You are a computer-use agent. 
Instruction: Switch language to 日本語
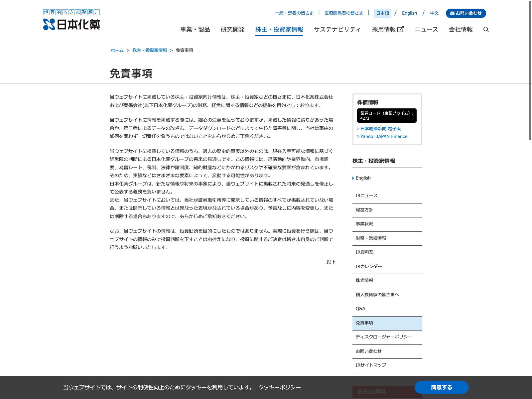coord(382,13)
